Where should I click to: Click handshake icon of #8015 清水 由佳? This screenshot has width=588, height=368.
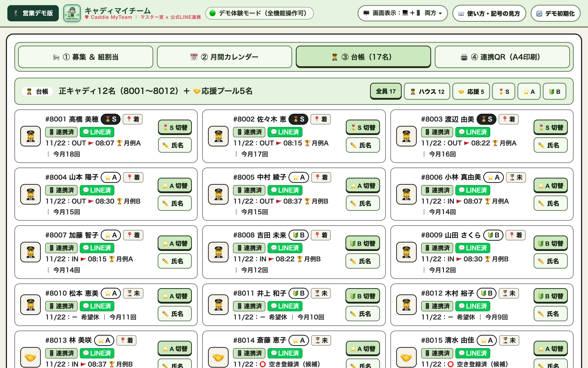[x=406, y=357]
